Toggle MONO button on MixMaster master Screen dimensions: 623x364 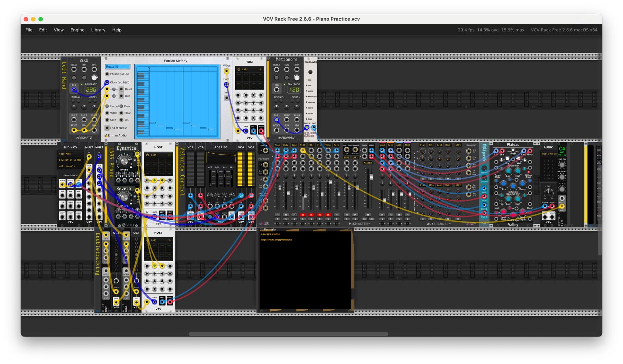pyautogui.click(x=372, y=219)
